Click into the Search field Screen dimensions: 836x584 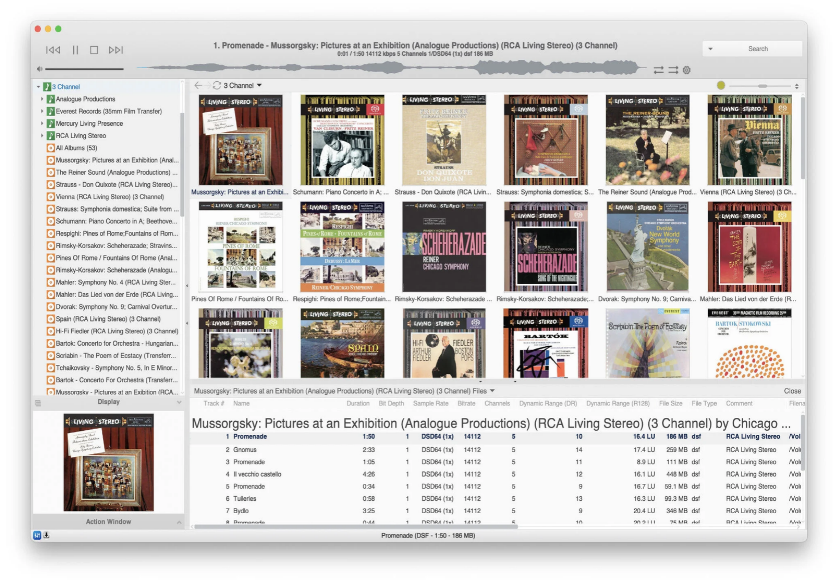(758, 49)
